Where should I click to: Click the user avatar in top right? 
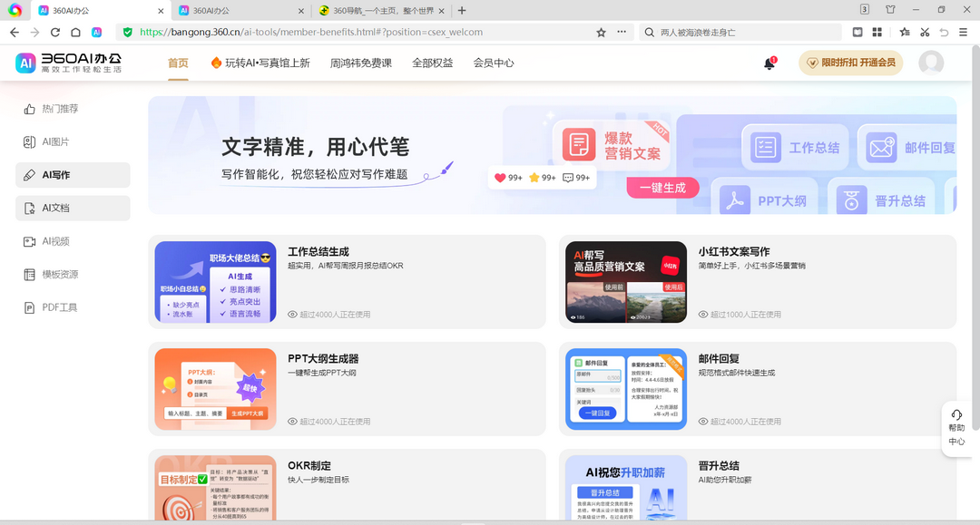coord(929,63)
